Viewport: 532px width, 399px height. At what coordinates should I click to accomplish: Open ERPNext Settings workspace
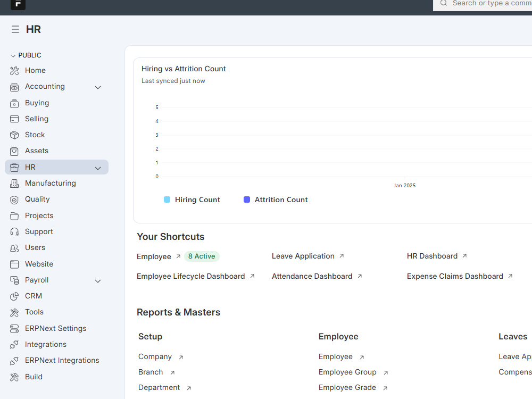(x=57, y=328)
